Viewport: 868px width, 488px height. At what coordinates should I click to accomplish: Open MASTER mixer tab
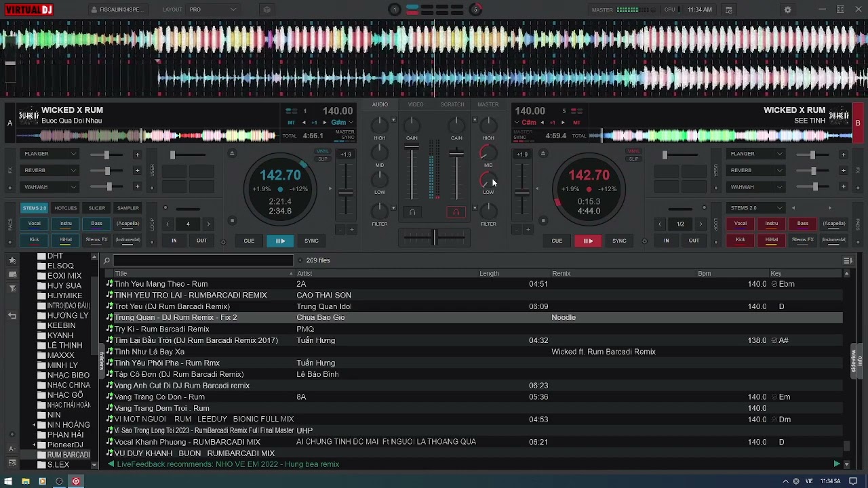point(488,104)
